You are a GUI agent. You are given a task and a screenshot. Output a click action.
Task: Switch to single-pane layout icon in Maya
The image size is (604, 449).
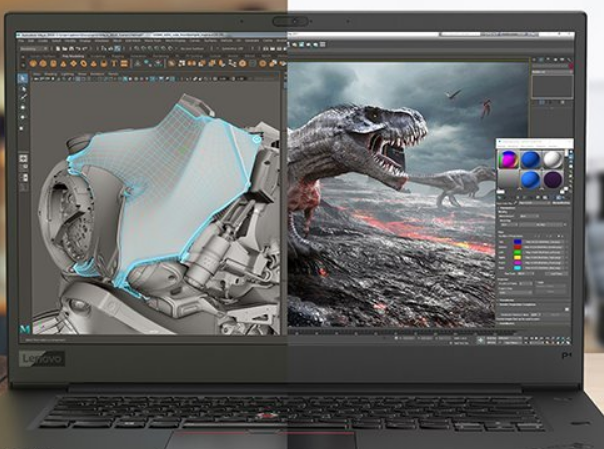pos(23,158)
